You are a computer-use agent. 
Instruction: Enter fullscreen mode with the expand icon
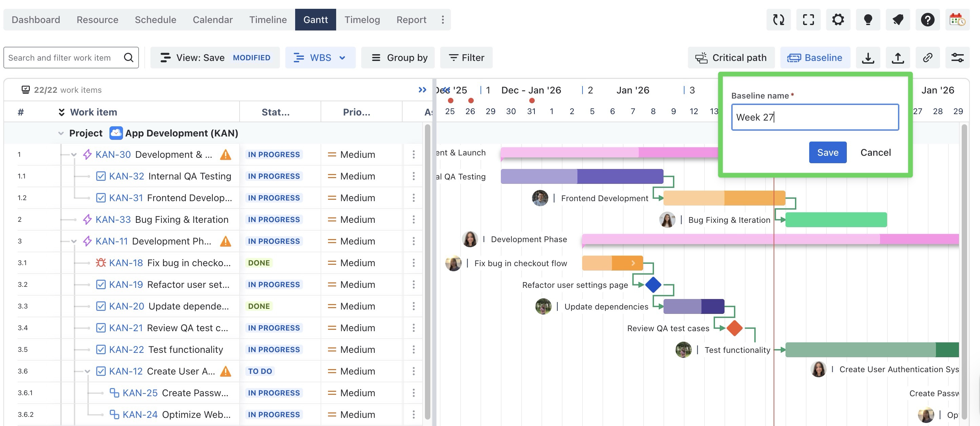(808, 20)
